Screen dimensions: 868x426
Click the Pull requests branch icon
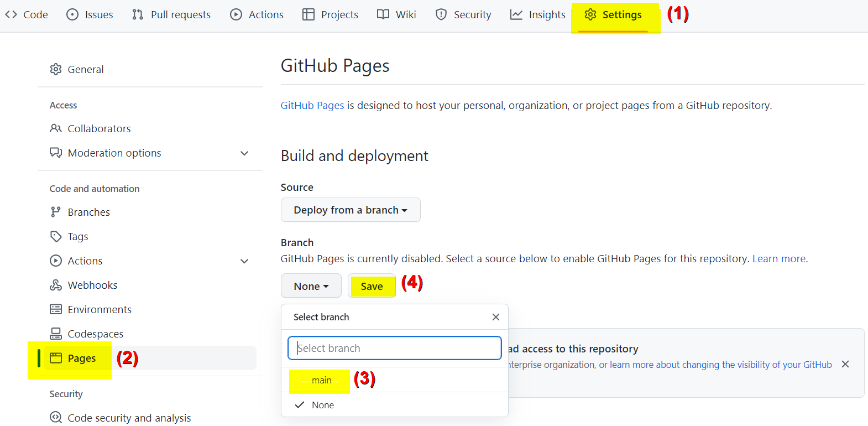[x=138, y=15]
